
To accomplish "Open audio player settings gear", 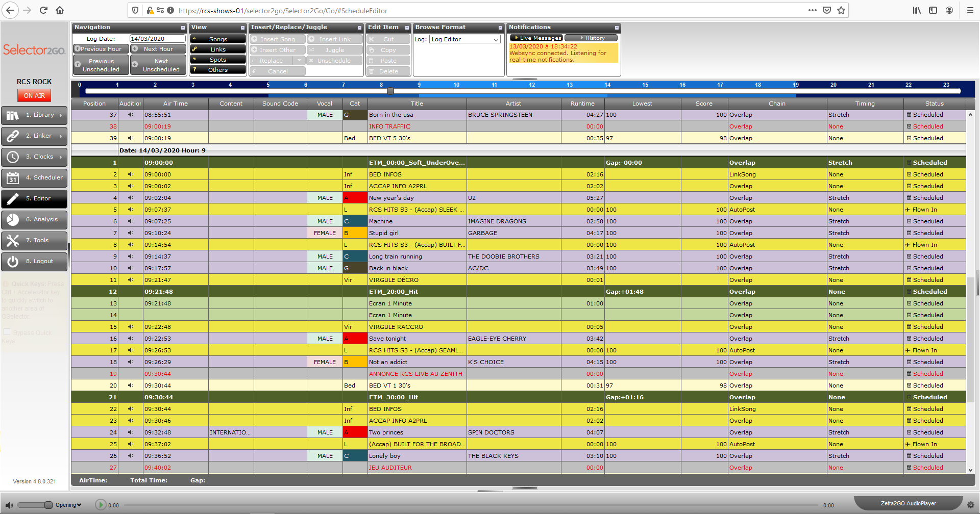I will pyautogui.click(x=970, y=504).
